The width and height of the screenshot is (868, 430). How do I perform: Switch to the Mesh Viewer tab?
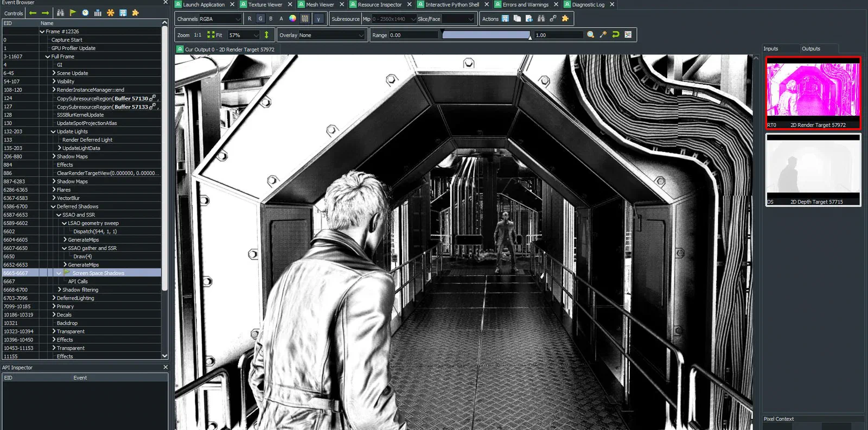point(320,4)
